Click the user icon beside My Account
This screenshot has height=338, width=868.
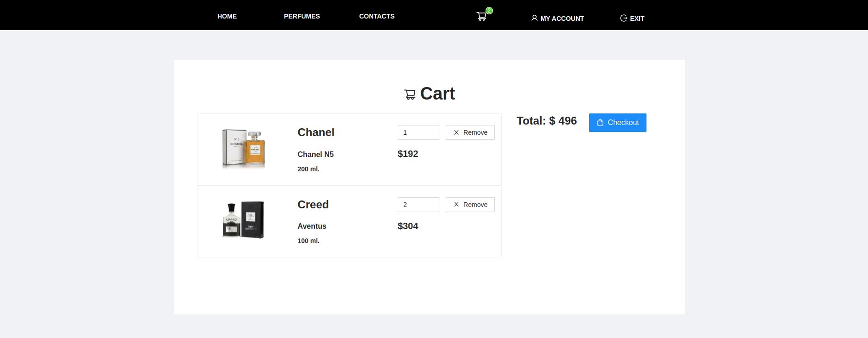click(534, 18)
